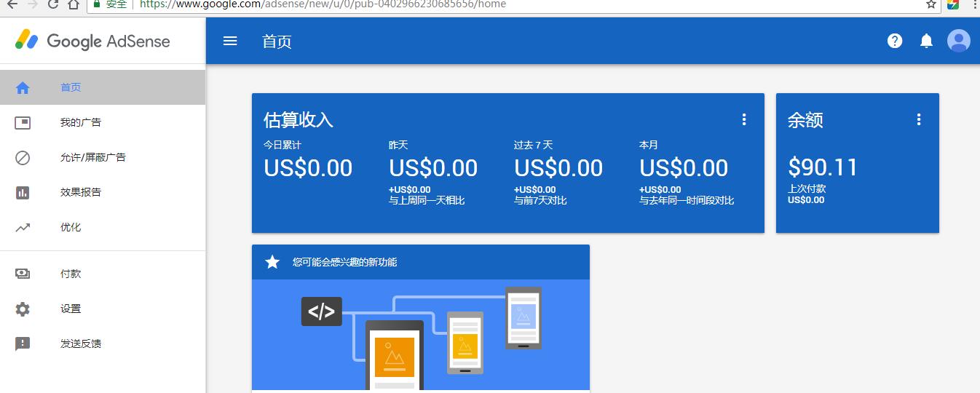Viewport: 980px width, 393px height.
Task: Open the 余额 card three-dot menu
Action: pyautogui.click(x=919, y=119)
